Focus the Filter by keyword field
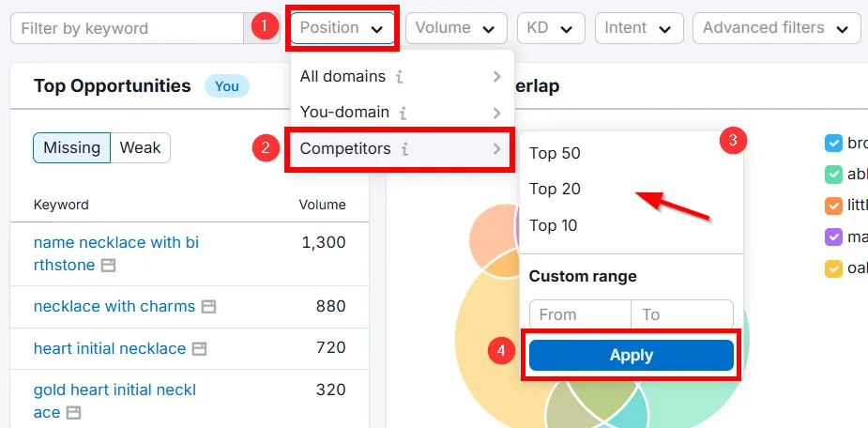Screen dimensions: 868x428 pos(128,28)
